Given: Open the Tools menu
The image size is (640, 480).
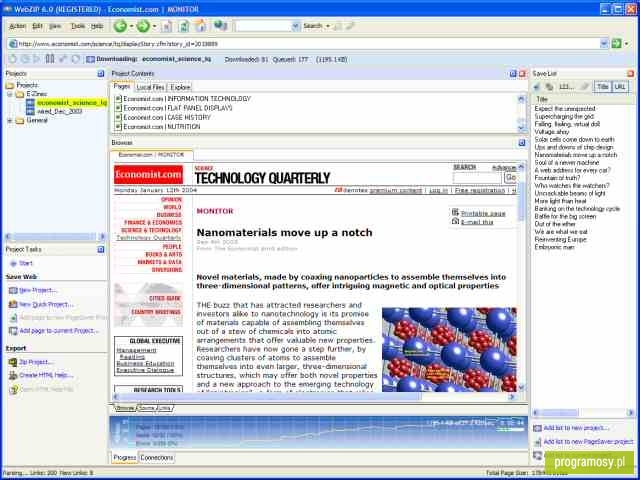Looking at the screenshot, I should pyautogui.click(x=78, y=26).
